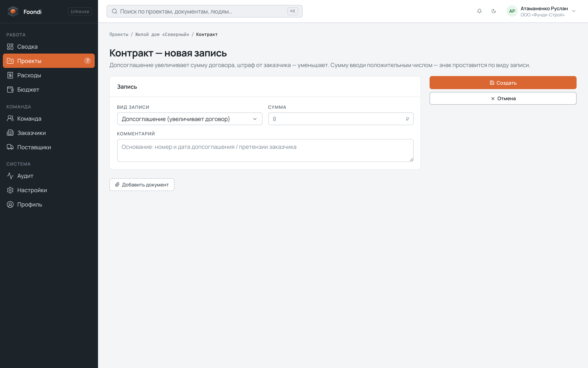Click the Foondi cube logo
588x368 pixels.
(13, 11)
